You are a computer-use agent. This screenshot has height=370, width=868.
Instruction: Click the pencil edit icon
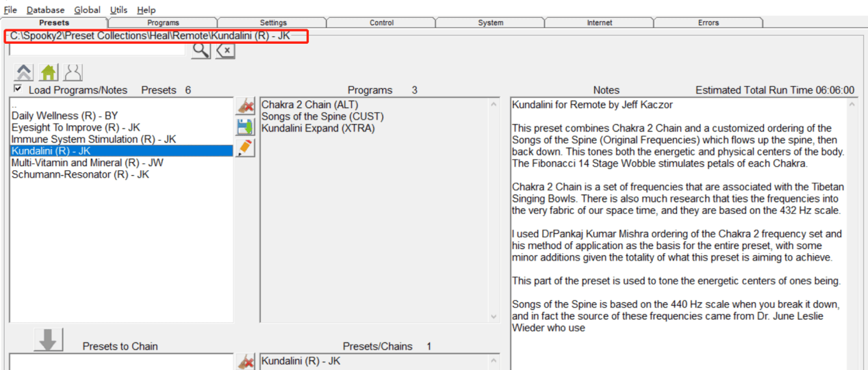tap(245, 148)
